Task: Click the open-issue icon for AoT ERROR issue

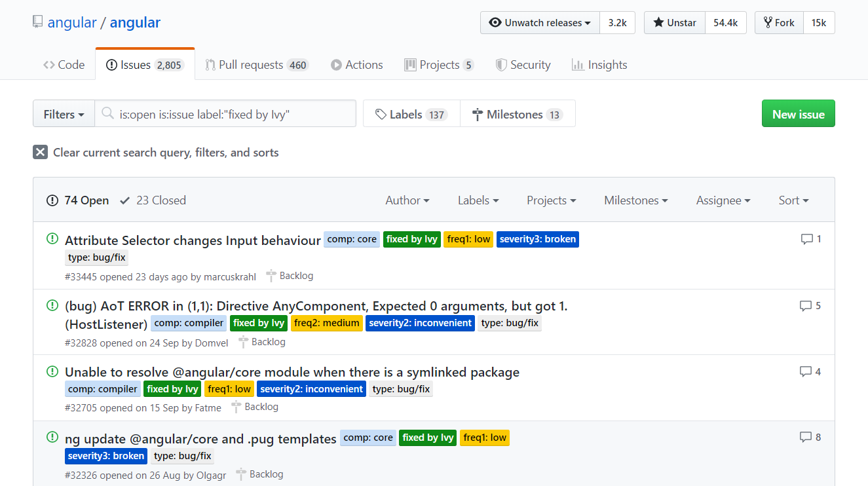Action: [x=52, y=305]
